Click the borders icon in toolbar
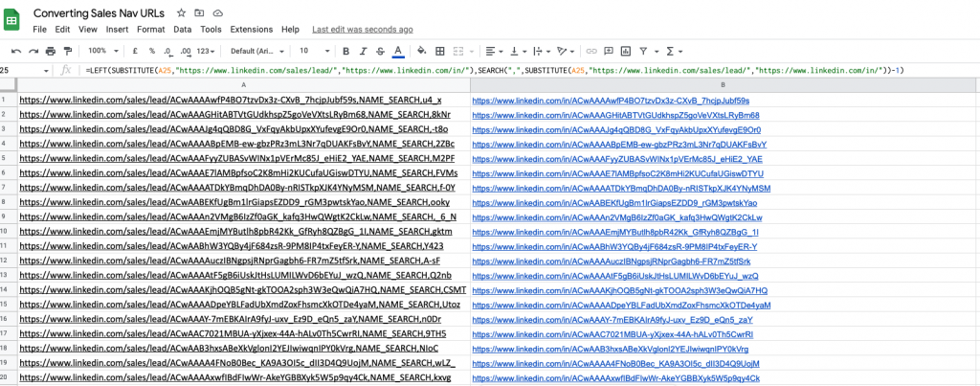 click(442, 51)
